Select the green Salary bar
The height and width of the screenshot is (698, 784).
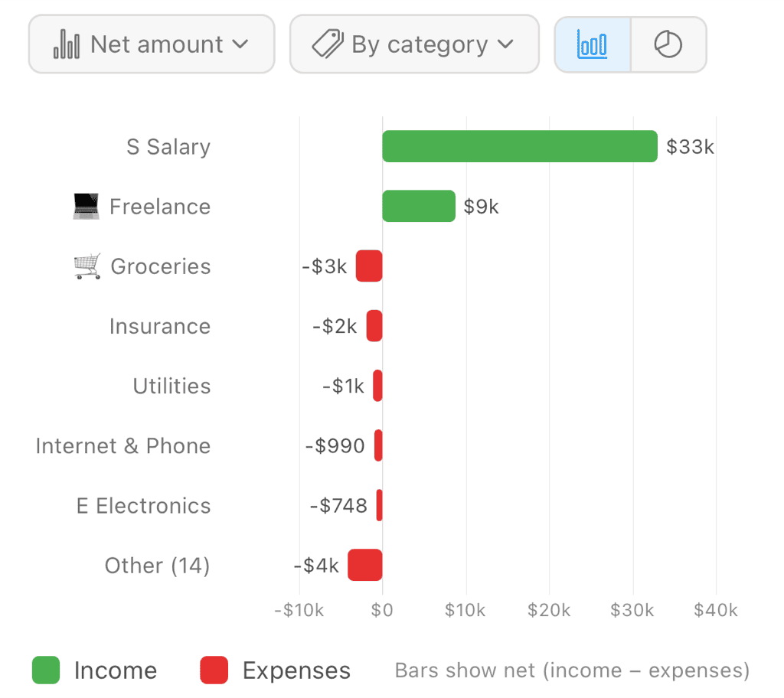click(x=520, y=146)
